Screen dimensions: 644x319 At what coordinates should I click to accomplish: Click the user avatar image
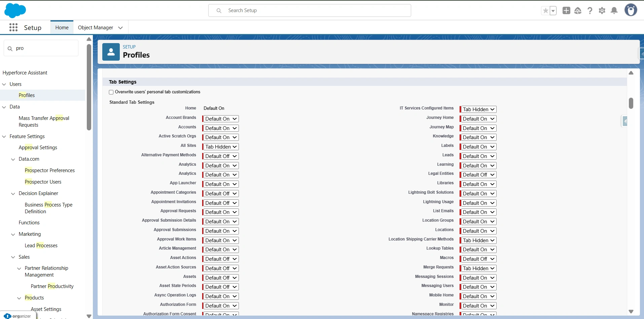pos(631,10)
